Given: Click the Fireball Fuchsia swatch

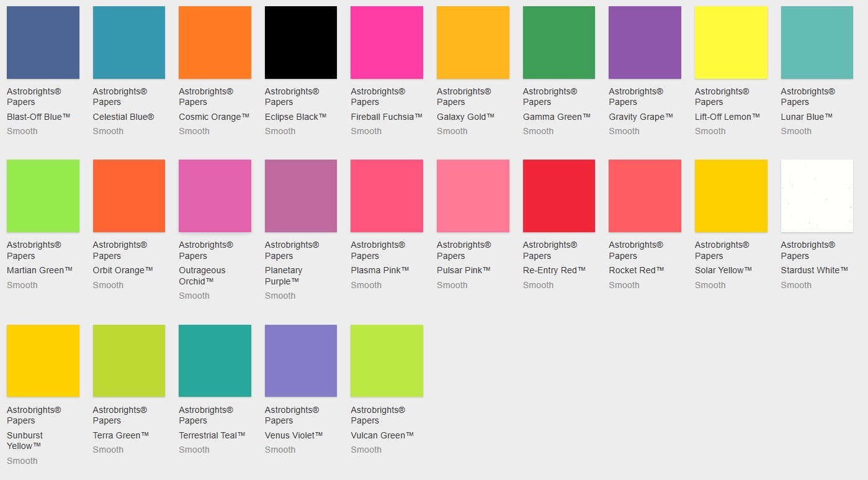Looking at the screenshot, I should (387, 42).
